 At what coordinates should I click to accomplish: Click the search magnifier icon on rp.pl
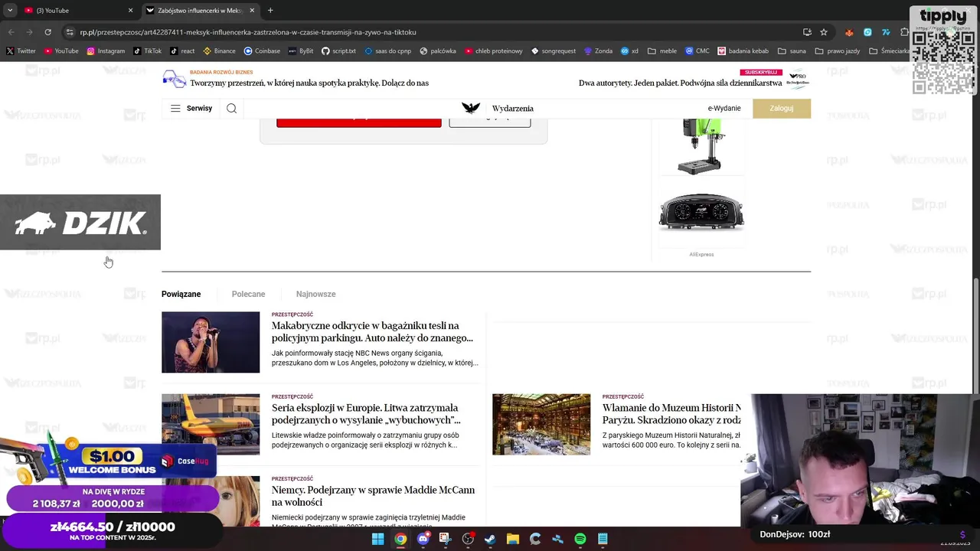click(x=231, y=109)
